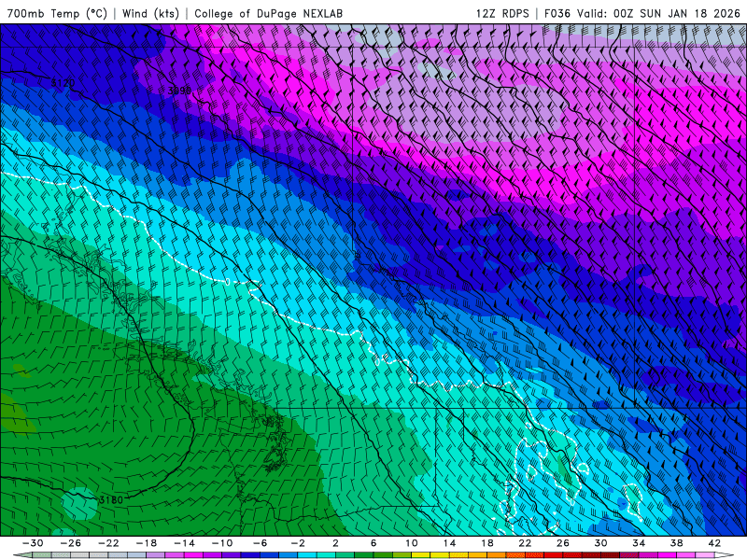Click the 2 colorbar value
This screenshot has height=560, width=747.
[336, 543]
